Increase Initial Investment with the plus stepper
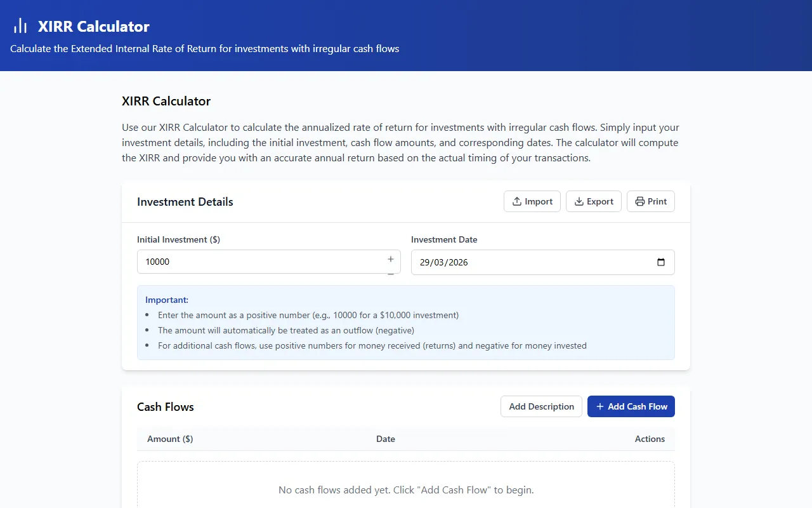Viewport: 812px width, 508px height. [391, 258]
